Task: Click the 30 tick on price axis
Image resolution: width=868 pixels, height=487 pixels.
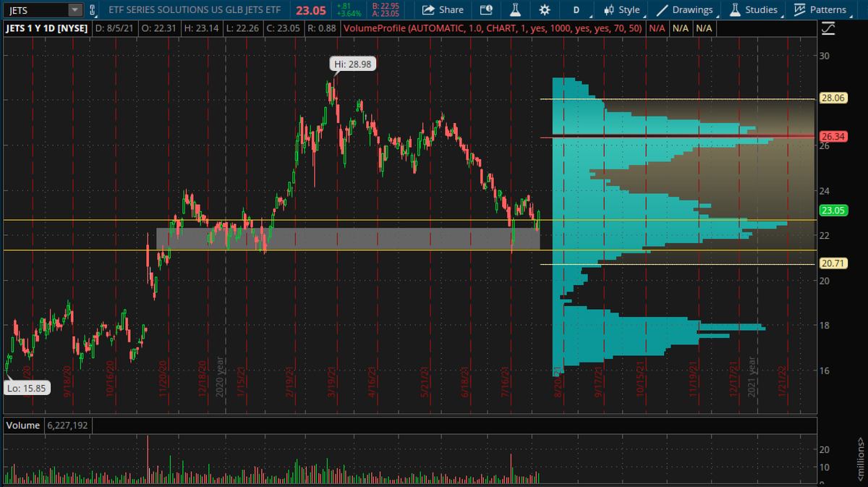Action: pos(825,56)
